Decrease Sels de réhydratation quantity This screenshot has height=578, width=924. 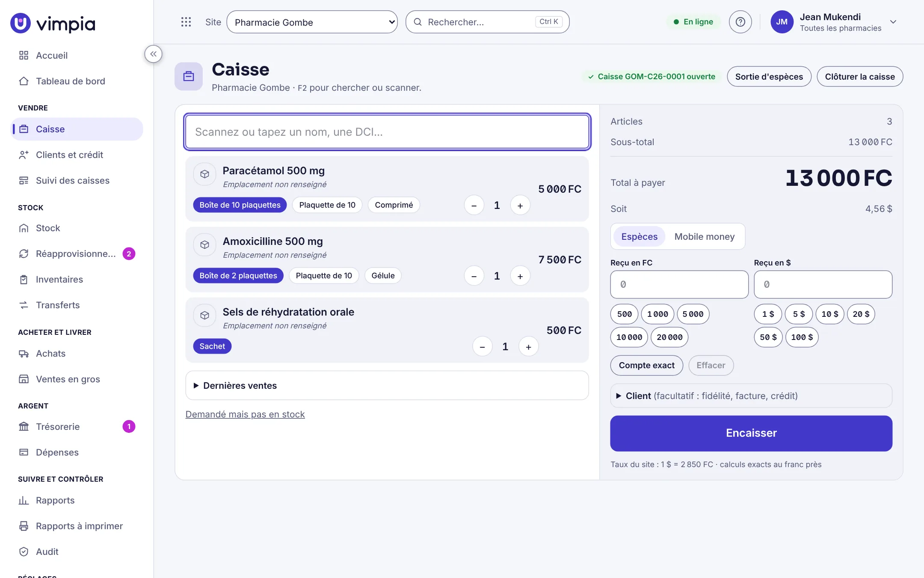pyautogui.click(x=483, y=346)
